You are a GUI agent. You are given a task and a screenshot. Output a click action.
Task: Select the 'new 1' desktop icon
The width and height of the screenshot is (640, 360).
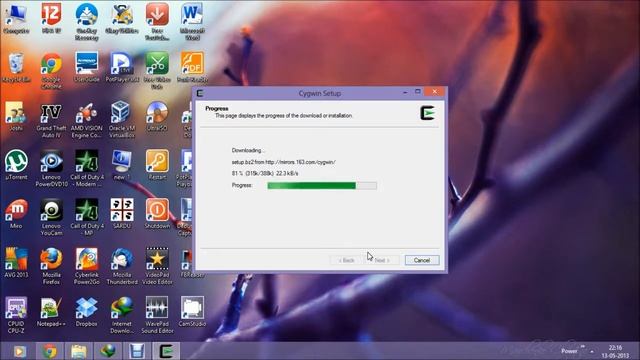point(122,165)
